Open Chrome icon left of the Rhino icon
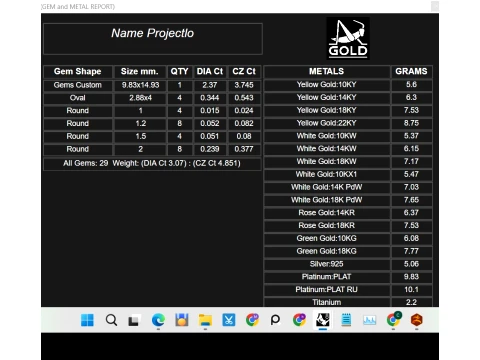480x360 pixels. click(299, 320)
